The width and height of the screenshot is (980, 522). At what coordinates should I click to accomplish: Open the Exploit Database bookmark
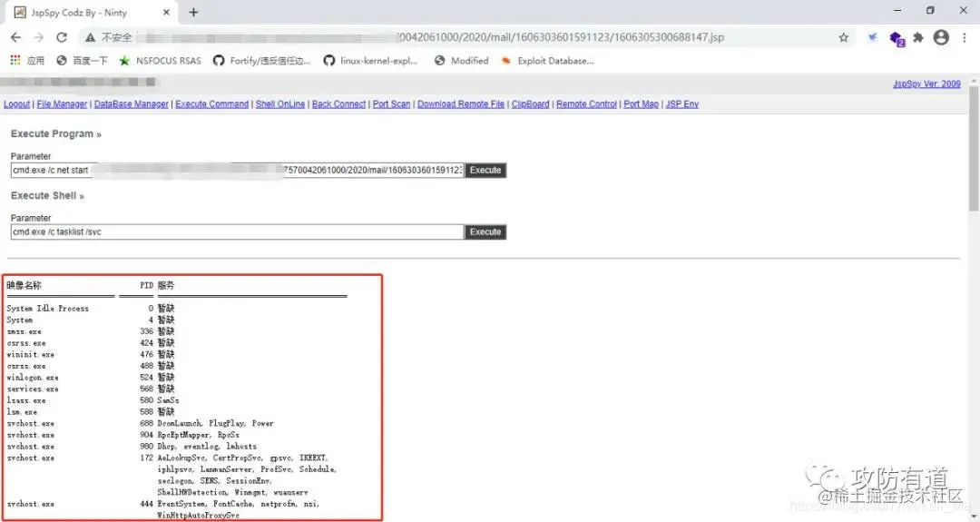(x=547, y=61)
